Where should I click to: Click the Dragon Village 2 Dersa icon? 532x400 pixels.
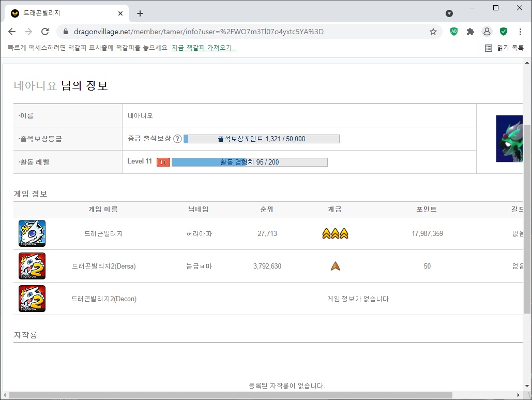[x=32, y=266]
